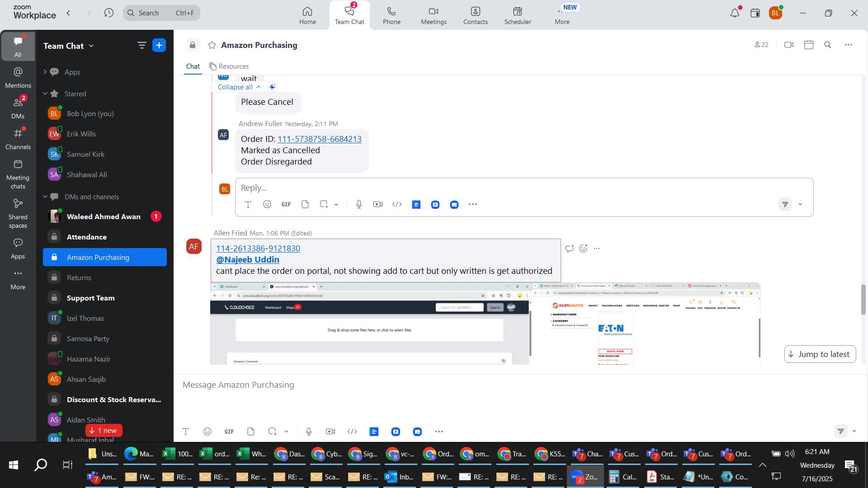Open Windows Start menu
868x488 pixels.
click(x=13, y=465)
